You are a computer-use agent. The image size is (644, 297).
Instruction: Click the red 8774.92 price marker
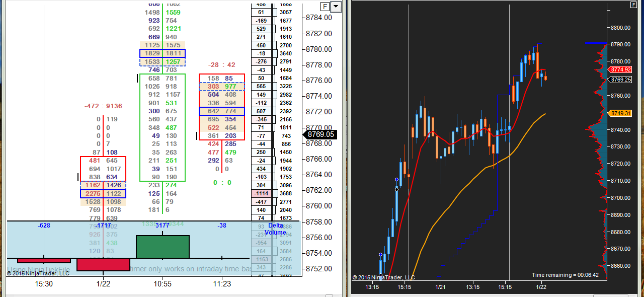point(620,70)
